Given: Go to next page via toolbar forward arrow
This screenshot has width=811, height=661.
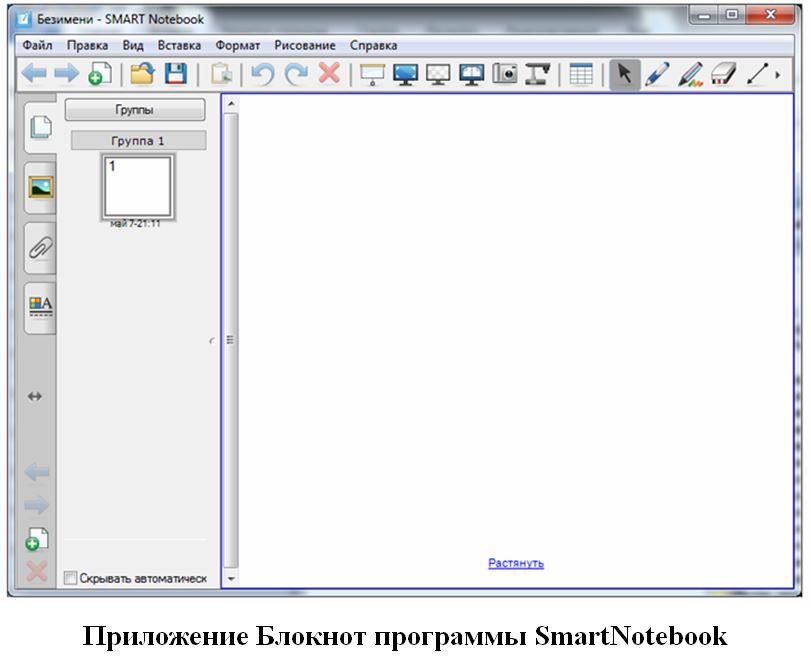Looking at the screenshot, I should (67, 73).
